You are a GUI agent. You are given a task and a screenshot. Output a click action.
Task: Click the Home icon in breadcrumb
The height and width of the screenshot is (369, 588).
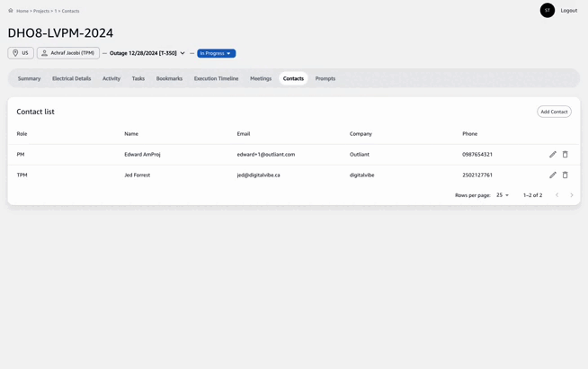11,11
